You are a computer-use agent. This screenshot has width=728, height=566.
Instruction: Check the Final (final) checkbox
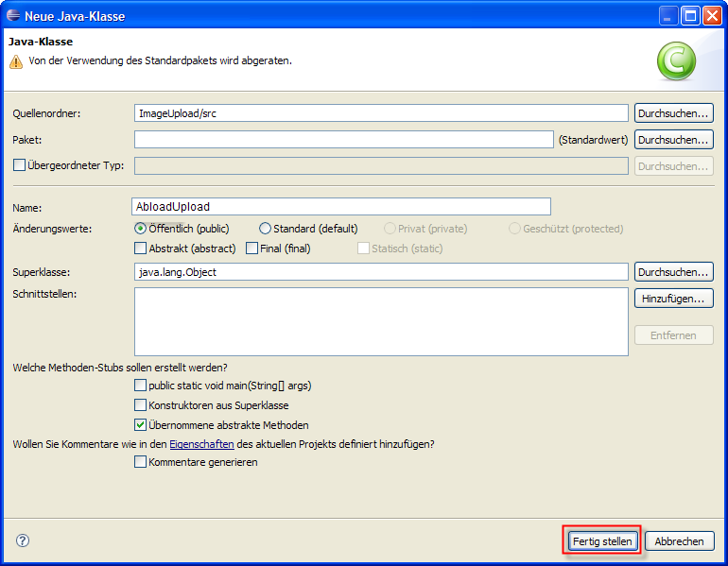[x=251, y=249]
